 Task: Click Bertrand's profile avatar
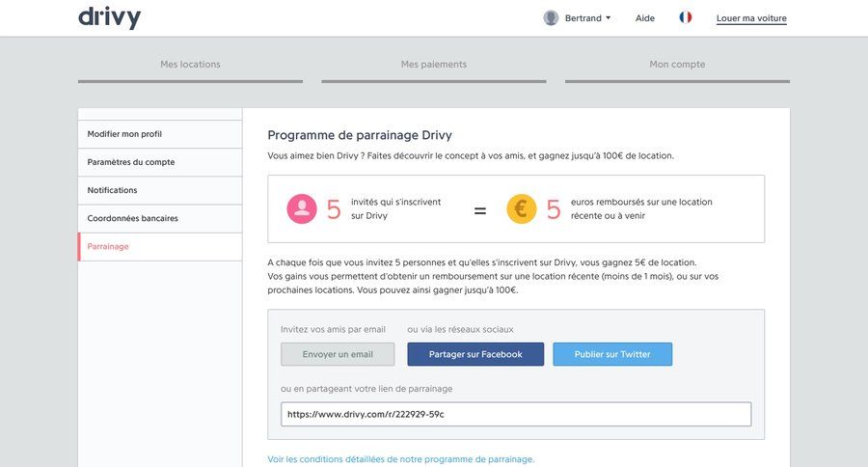(x=551, y=17)
